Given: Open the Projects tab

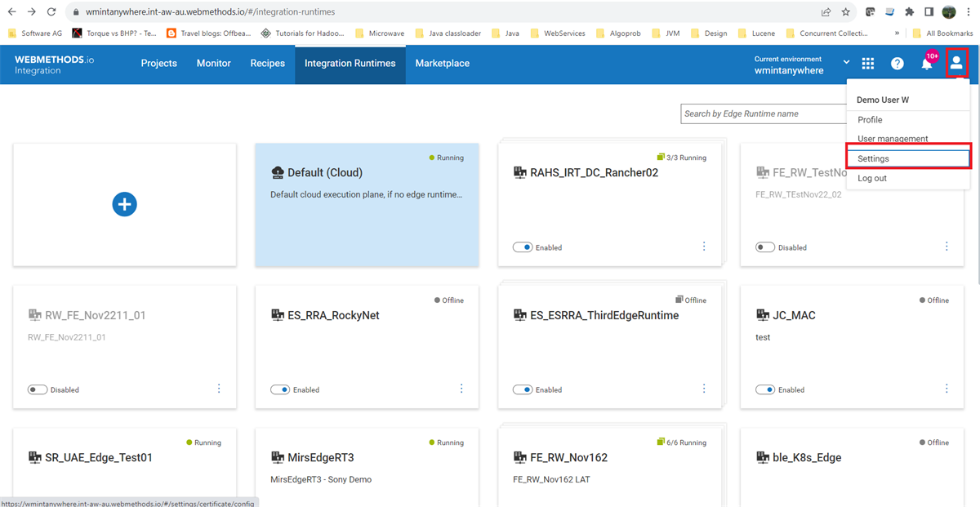Looking at the screenshot, I should click(159, 64).
